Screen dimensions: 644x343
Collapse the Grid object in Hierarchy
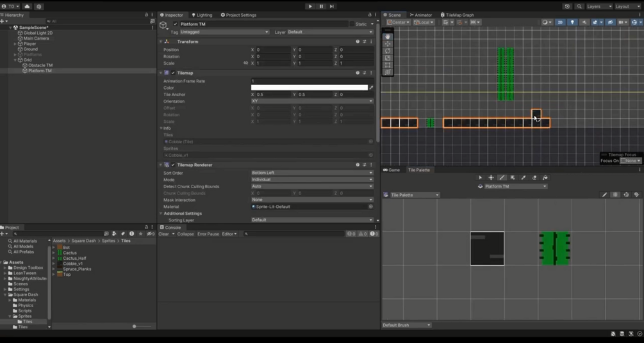point(15,60)
